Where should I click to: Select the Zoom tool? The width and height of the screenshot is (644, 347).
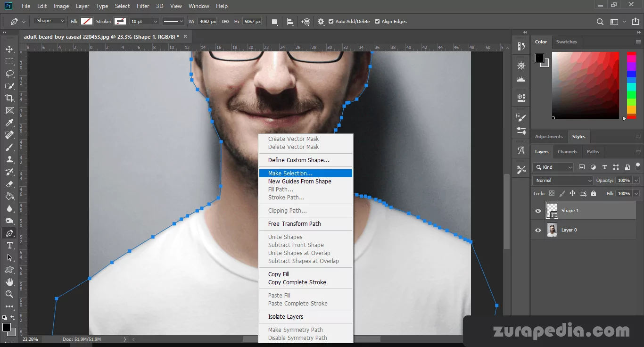(9, 294)
